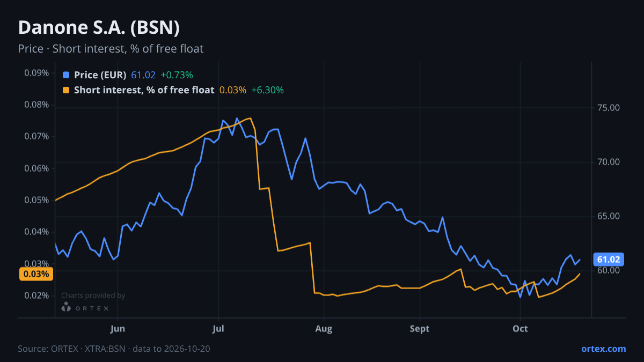Click the +6.30% short interest change value

267,90
